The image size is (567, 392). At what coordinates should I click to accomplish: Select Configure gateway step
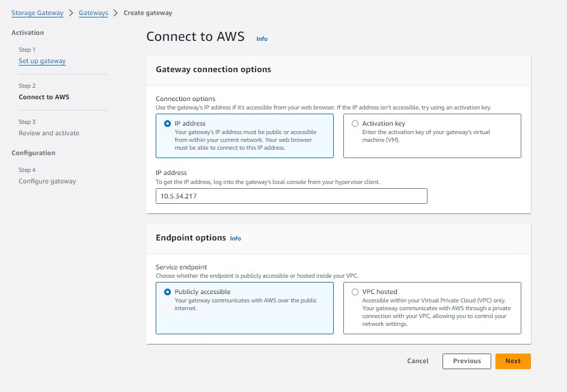click(48, 181)
